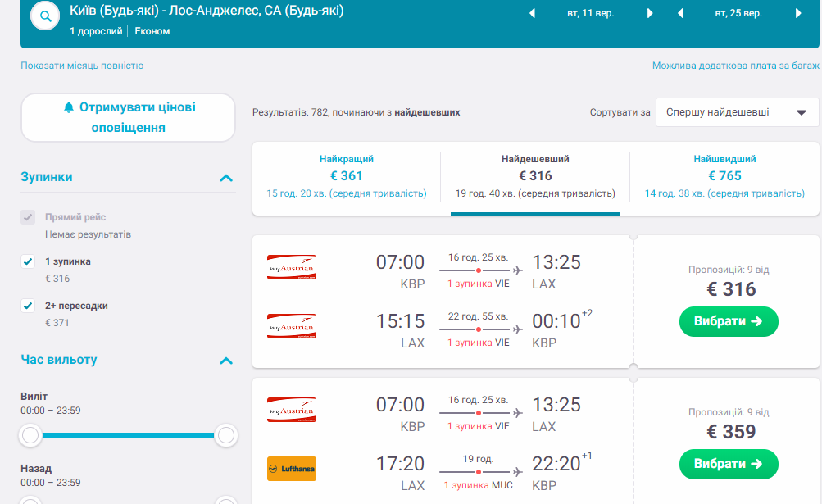The image size is (822, 504).
Task: Go to previous departure date arrow
Action: pos(532,14)
